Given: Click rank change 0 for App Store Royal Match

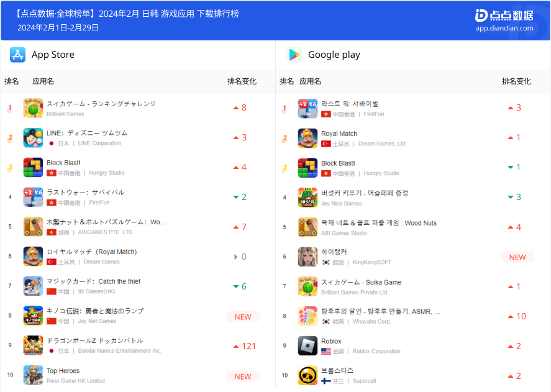Looking at the screenshot, I should 240,257.
